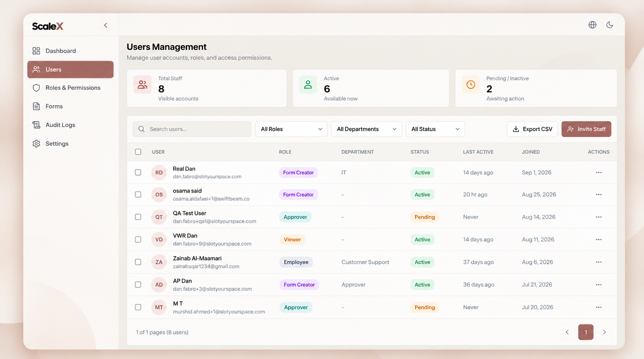Go to next page arrow
Viewport: 644px width, 359px height.
coord(604,332)
